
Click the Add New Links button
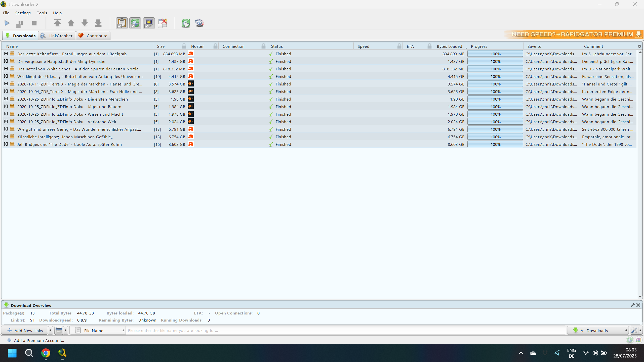point(25,330)
